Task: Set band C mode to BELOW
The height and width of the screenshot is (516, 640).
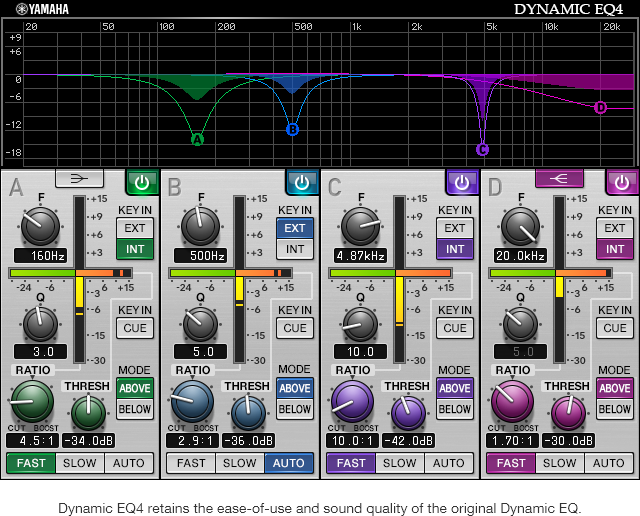Action: 455,409
